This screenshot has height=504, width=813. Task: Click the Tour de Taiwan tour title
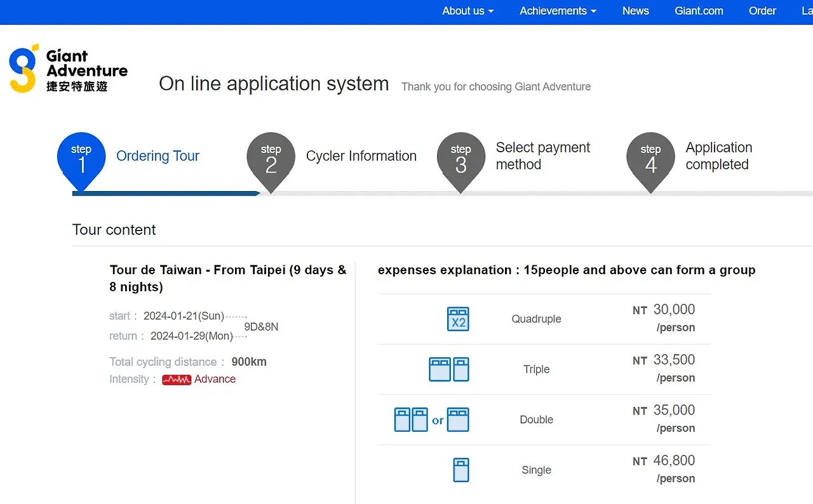228,278
